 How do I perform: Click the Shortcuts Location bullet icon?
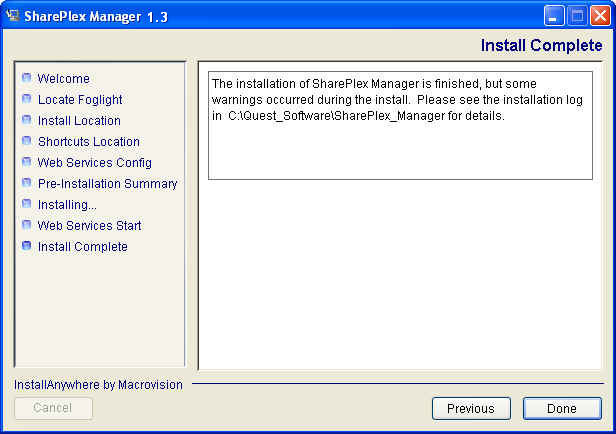27,141
